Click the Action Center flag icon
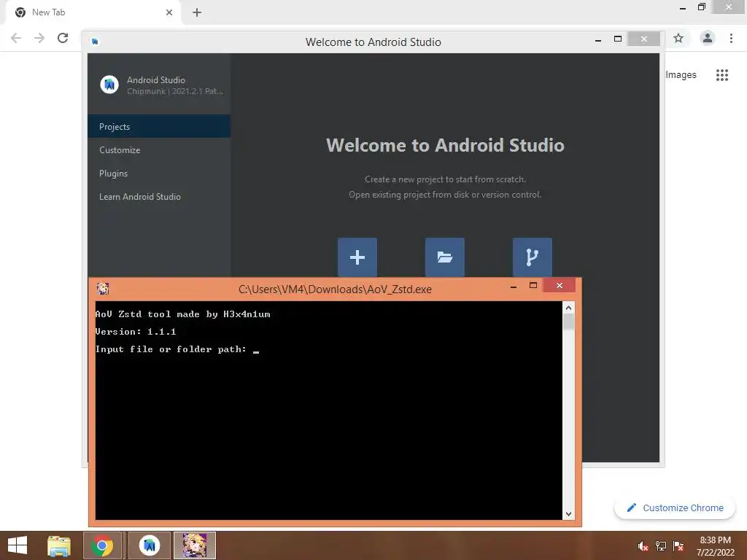This screenshot has height=560, width=747. click(678, 546)
